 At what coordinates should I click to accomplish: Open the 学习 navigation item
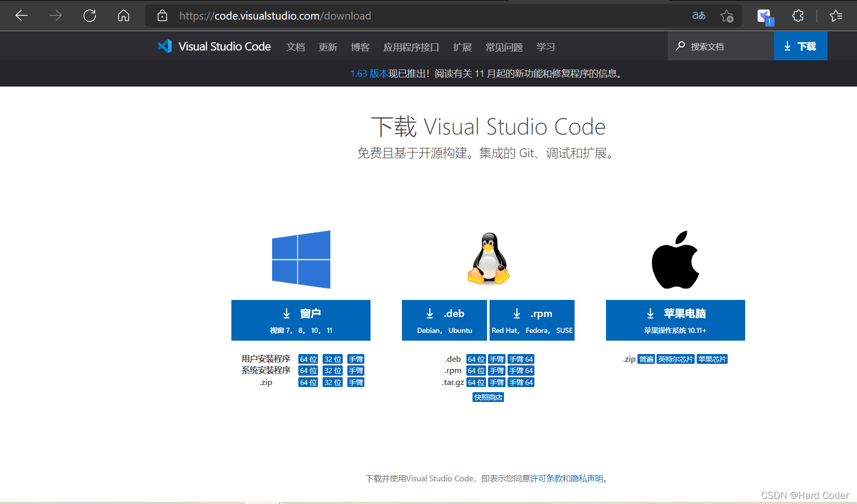click(546, 47)
